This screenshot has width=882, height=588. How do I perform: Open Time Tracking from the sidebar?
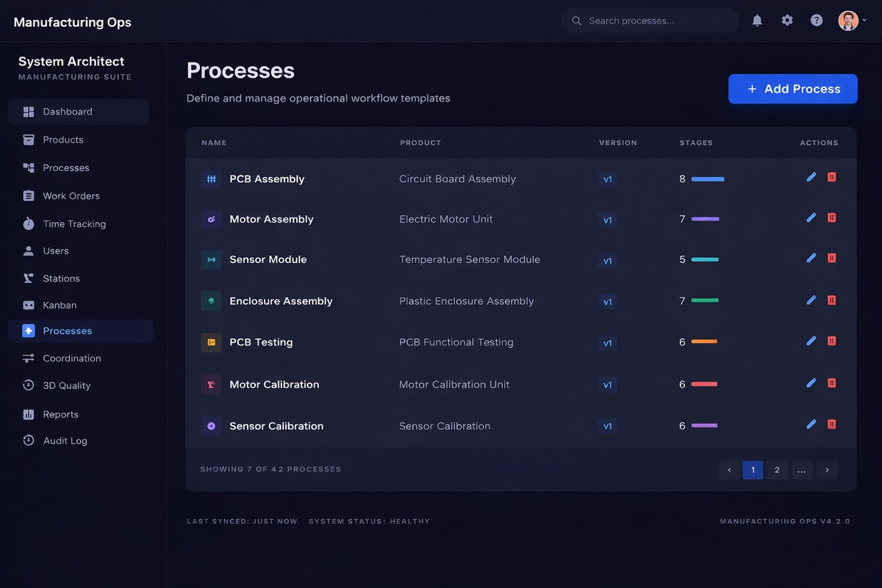coord(73,223)
